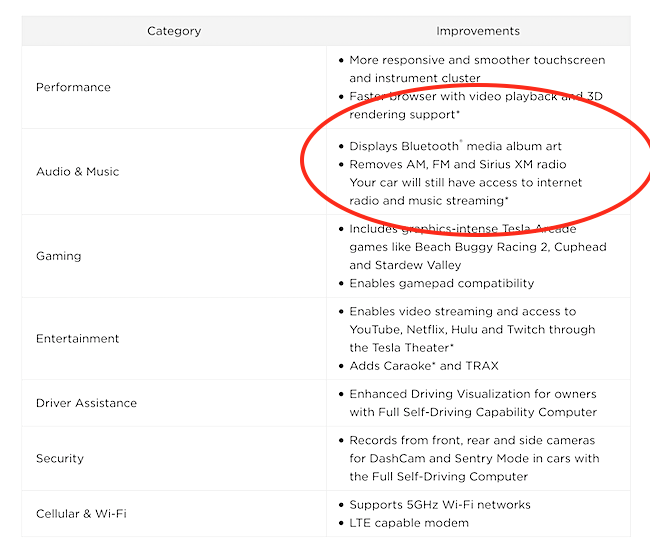The image size is (650, 550).
Task: Click 'Records from front, rear and side cameras'
Action: 472,440
